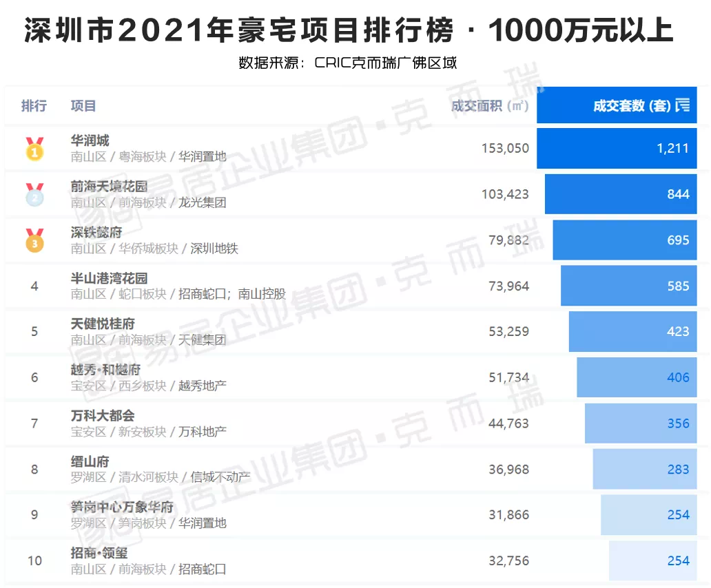Open the 招商·领玺 project name
The height and width of the screenshot is (588, 711).
click(x=99, y=553)
